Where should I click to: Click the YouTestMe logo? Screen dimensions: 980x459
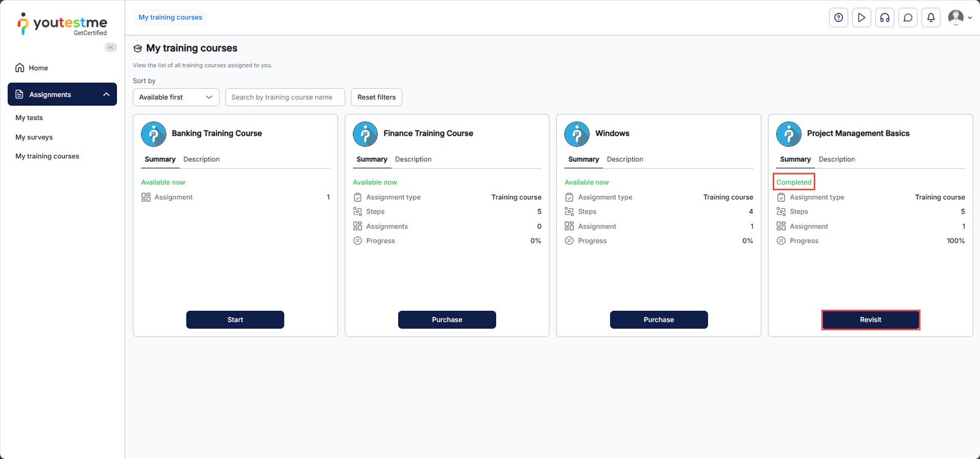tap(62, 24)
